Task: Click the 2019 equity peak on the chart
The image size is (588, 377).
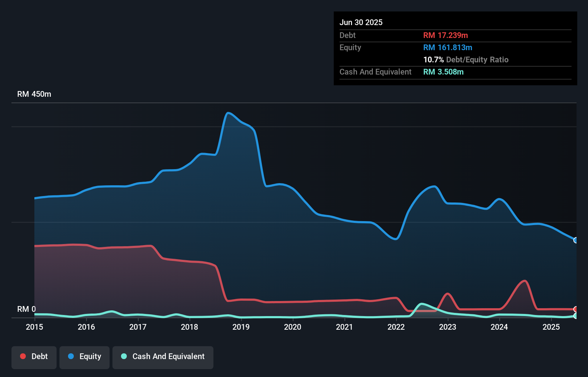Action: (228, 113)
